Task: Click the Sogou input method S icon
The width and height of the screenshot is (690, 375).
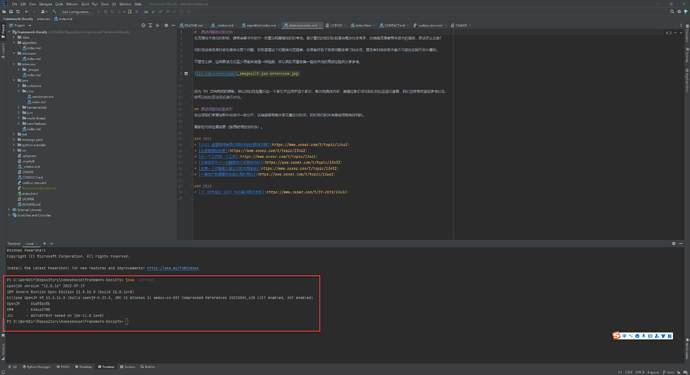Action: (x=617, y=336)
